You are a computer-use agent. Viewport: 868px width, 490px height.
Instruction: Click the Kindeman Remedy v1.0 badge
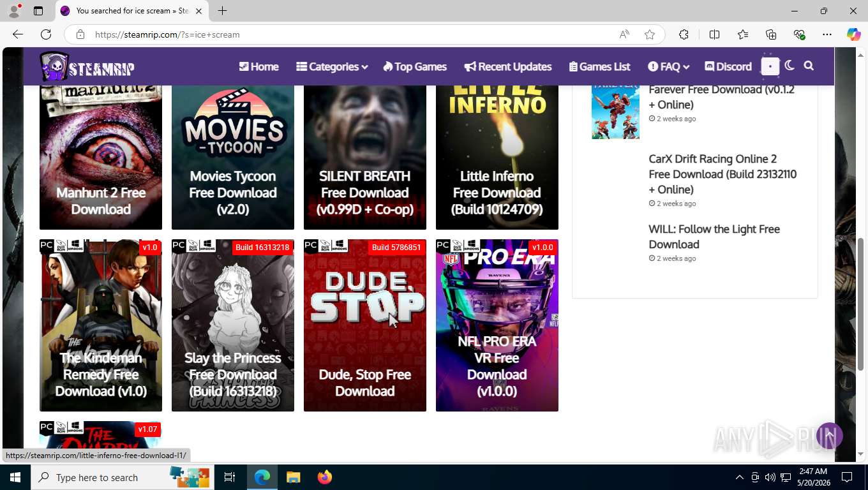150,248
